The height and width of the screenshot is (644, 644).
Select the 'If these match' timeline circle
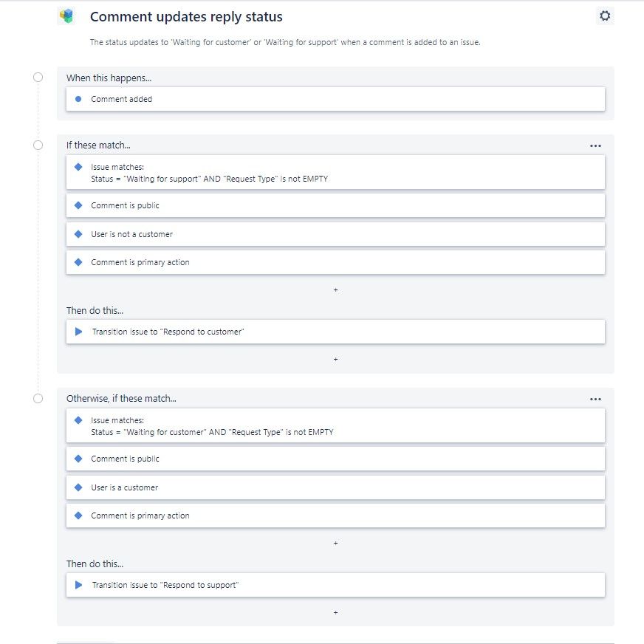pos(38,145)
